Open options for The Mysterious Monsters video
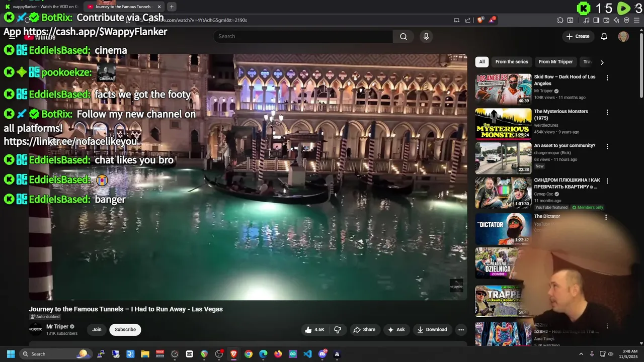 click(607, 113)
